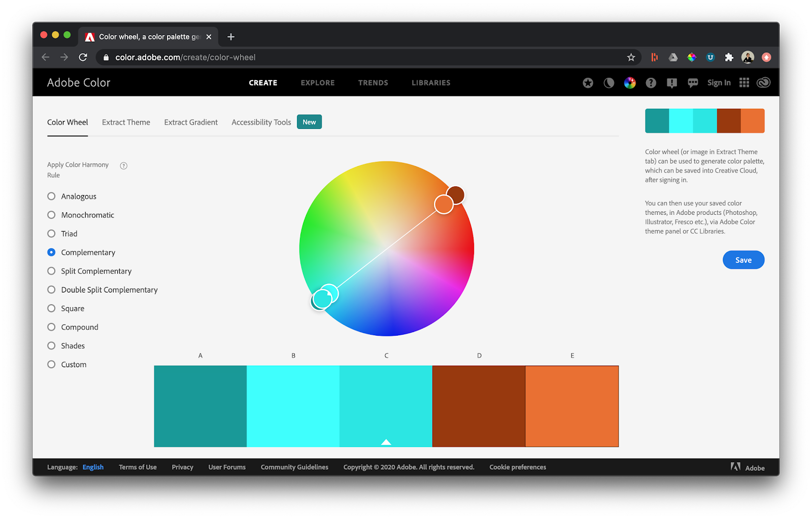The height and width of the screenshot is (519, 812).
Task: Choose the Shades harmony rule
Action: coord(51,346)
